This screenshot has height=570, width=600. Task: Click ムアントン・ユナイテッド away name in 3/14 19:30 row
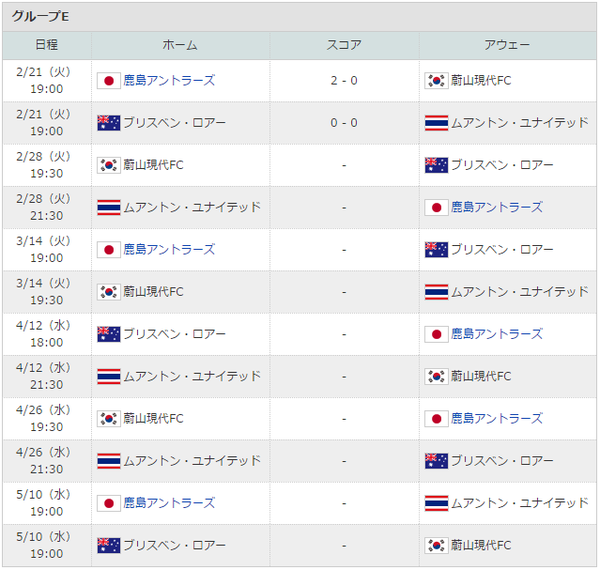[520, 292]
